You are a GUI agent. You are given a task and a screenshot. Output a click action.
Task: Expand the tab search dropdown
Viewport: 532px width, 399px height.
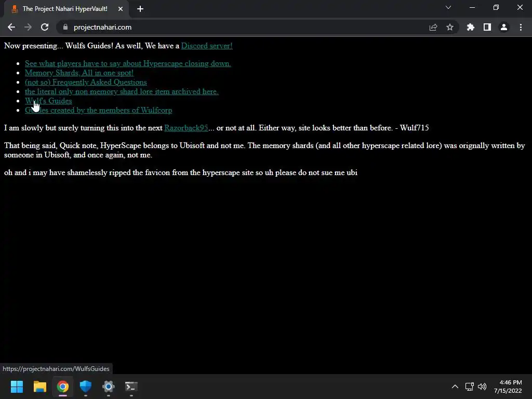pos(448,7)
